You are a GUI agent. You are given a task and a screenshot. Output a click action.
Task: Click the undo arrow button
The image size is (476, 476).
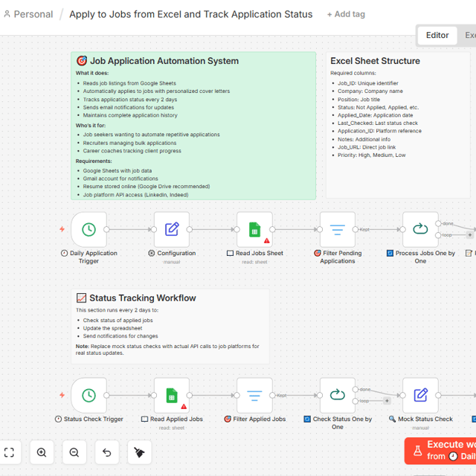(x=107, y=452)
